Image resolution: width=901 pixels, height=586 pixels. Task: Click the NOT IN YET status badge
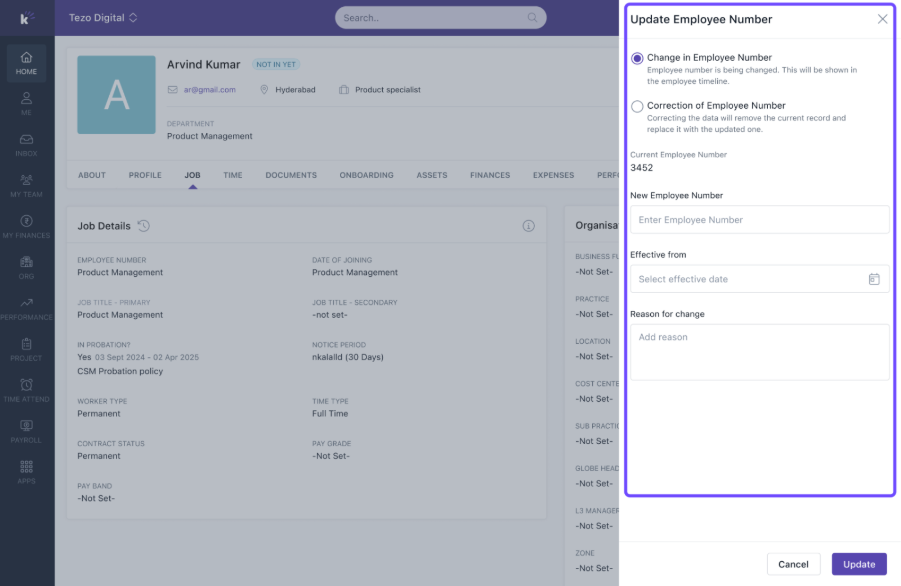[276, 64]
